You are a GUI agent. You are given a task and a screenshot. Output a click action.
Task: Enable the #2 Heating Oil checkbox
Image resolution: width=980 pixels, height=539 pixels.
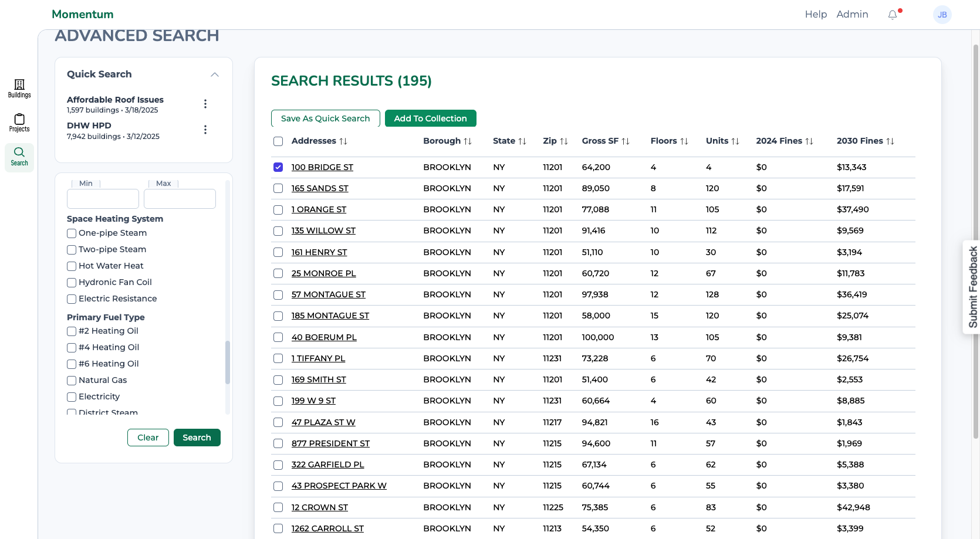pos(72,331)
